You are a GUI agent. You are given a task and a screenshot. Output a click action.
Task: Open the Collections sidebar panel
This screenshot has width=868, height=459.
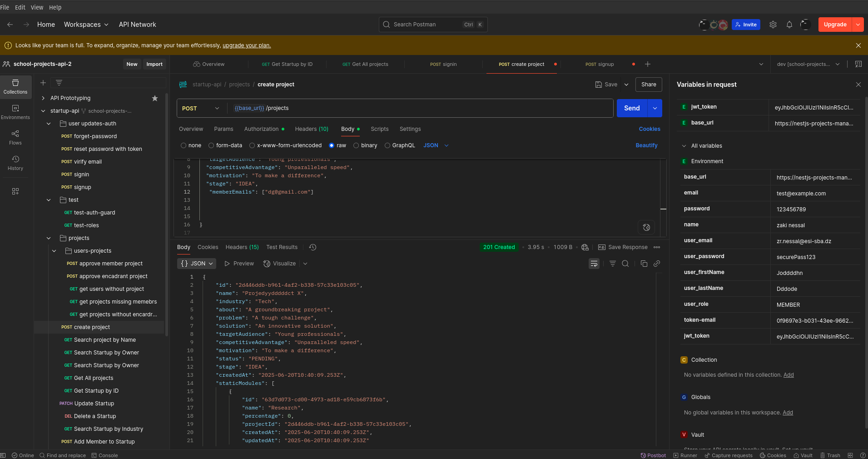(15, 86)
